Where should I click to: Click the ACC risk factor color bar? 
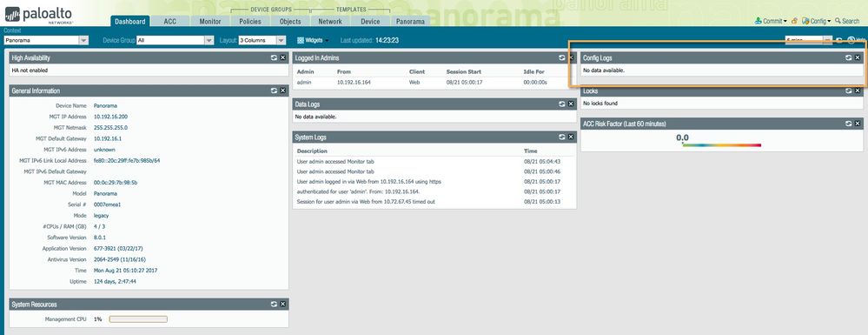pos(722,145)
